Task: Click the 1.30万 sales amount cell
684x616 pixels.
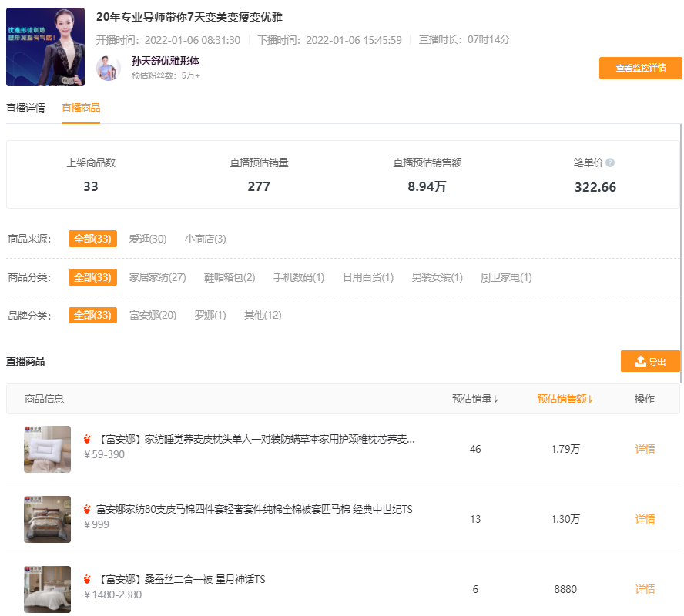Action: point(565,519)
